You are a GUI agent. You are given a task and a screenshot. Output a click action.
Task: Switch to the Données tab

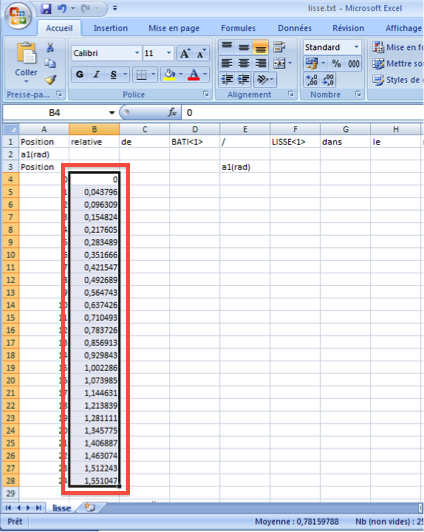(295, 28)
